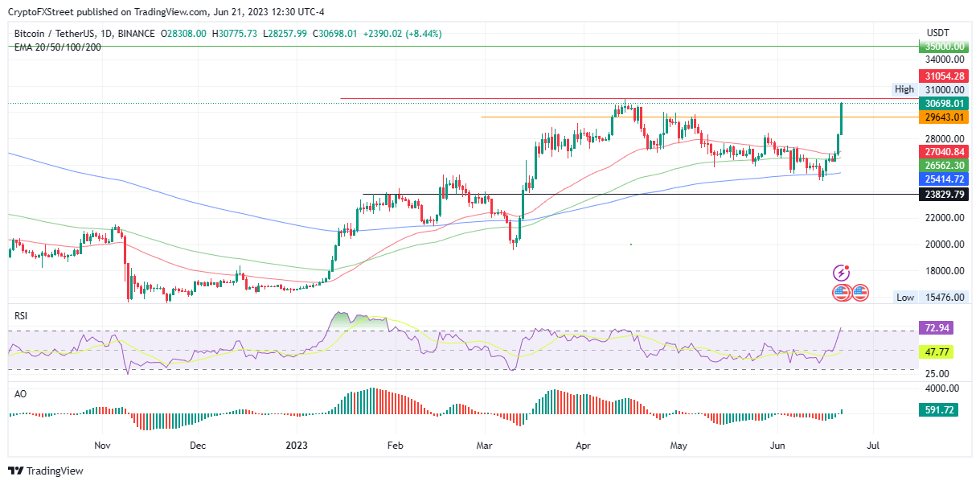980x485 pixels.
Task: Click the leftmost stacked US flag event icon
Action: click(x=842, y=293)
